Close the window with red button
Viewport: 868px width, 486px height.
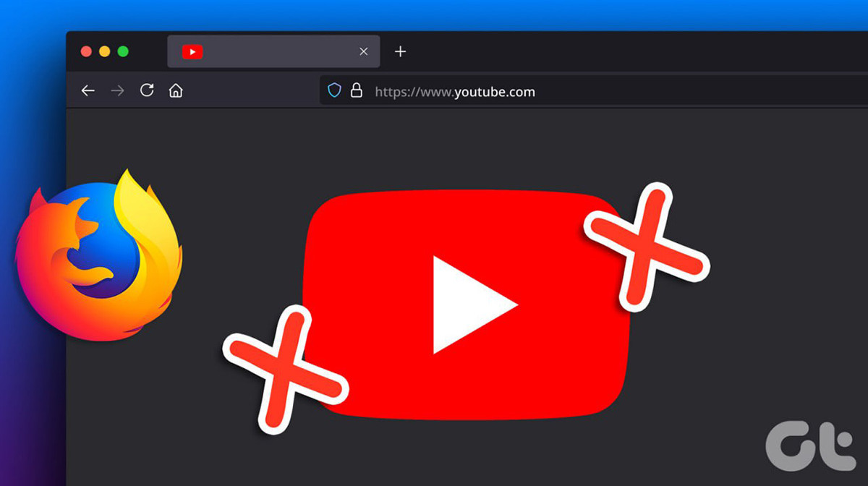86,51
